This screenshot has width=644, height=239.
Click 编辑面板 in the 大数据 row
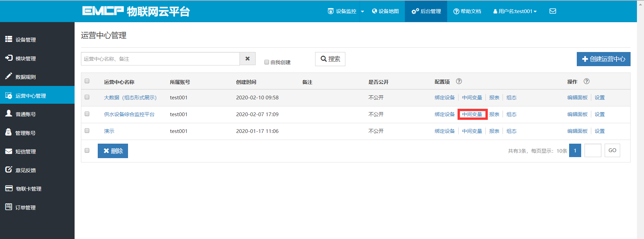tap(577, 97)
